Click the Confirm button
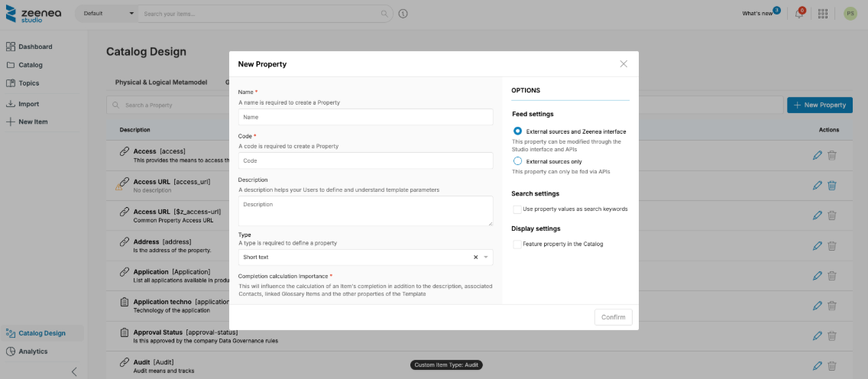The image size is (868, 379). [x=613, y=317]
